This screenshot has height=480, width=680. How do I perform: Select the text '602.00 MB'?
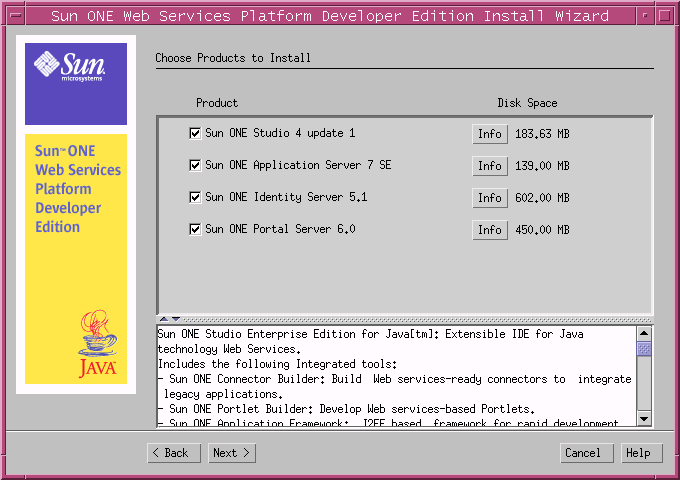tap(542, 198)
